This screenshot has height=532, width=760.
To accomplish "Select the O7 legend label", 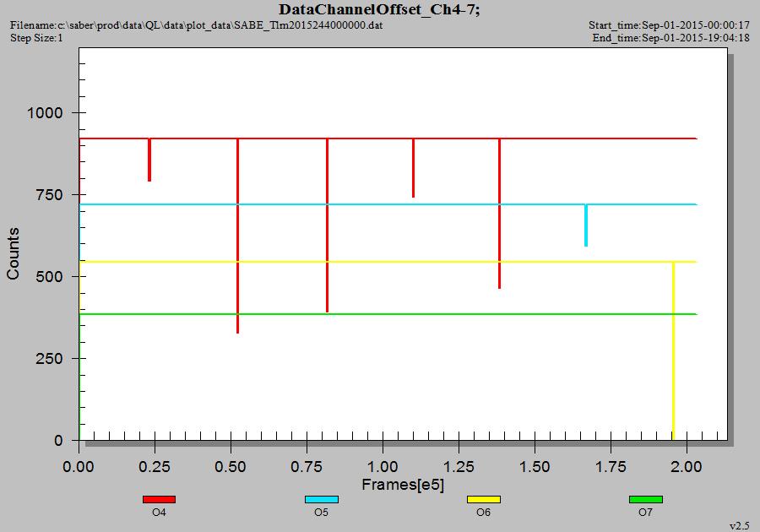I will (646, 512).
